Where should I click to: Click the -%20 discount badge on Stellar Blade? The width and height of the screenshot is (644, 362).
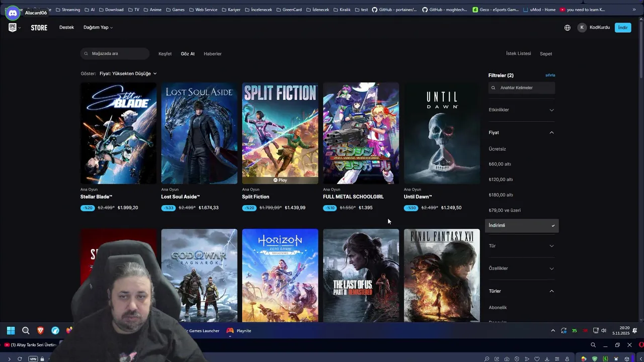click(x=88, y=208)
